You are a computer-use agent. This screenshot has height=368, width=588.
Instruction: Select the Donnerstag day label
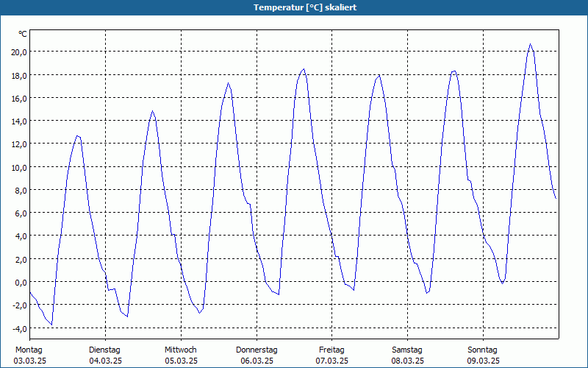tap(257, 350)
